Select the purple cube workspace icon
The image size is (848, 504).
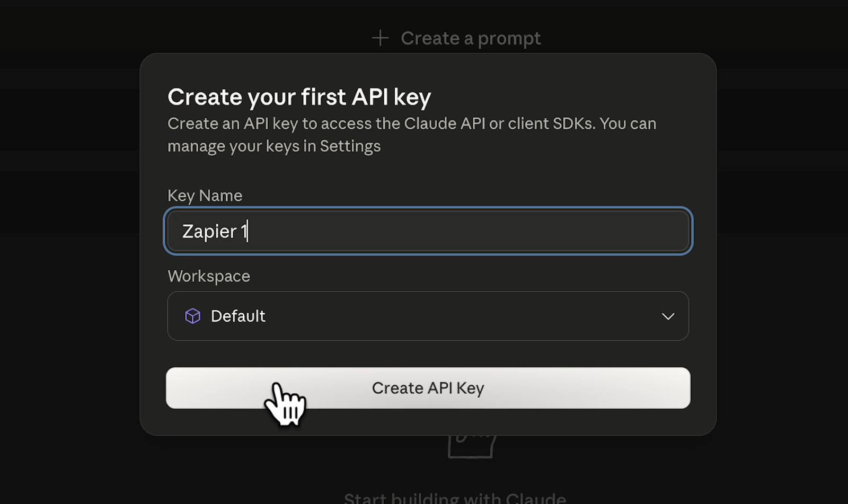pos(192,316)
